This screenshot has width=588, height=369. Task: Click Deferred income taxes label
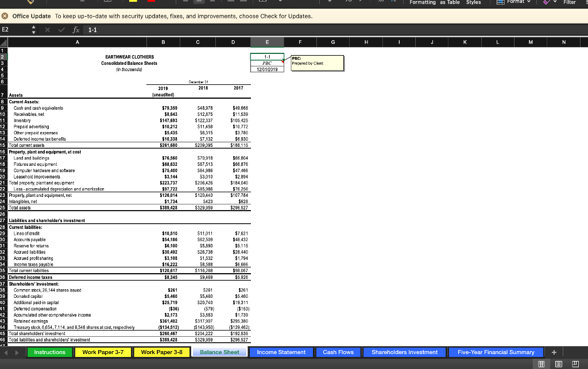click(x=31, y=277)
